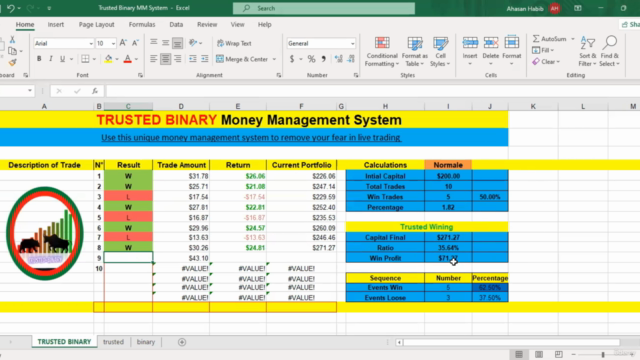The width and height of the screenshot is (640, 360).
Task: Expand the AutoSum dropdown arrow
Action: click(x=573, y=39)
